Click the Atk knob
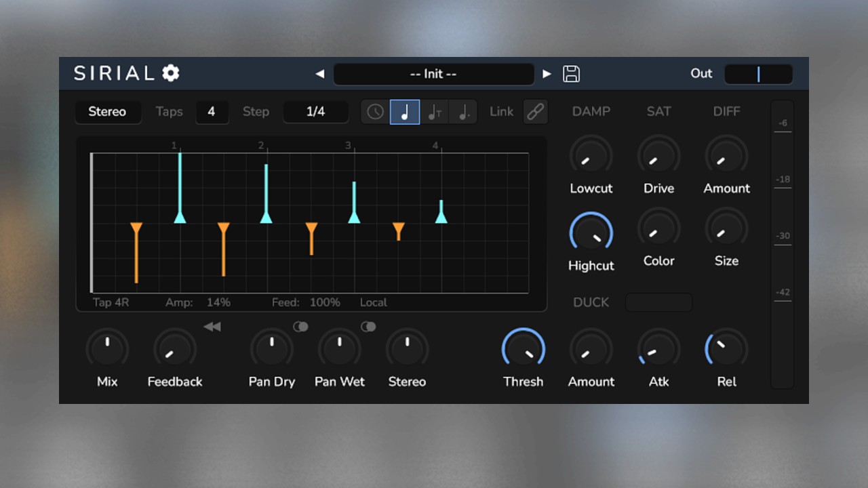The height and width of the screenshot is (488, 868). 658,349
